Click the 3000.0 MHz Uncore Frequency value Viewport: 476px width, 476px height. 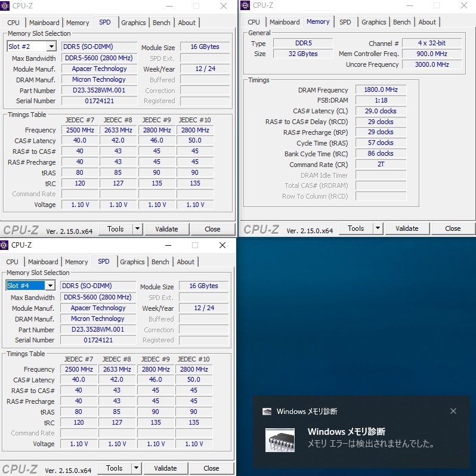tap(432, 64)
